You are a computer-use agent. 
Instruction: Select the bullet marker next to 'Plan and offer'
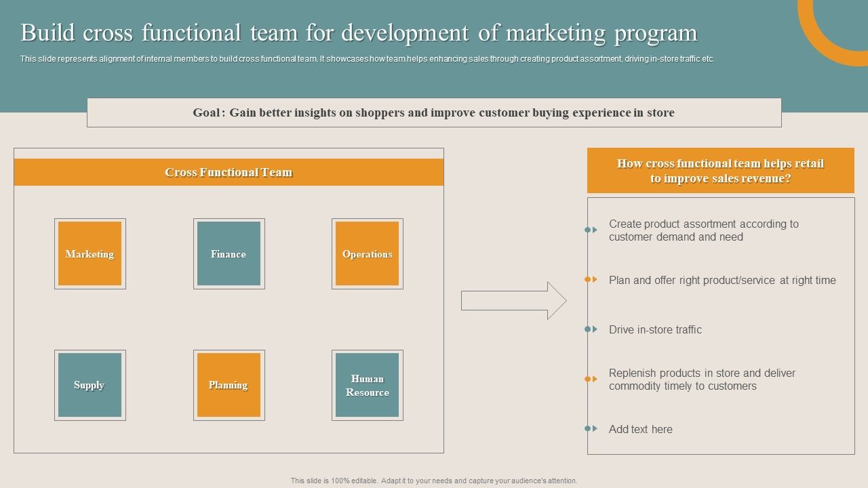coord(587,280)
